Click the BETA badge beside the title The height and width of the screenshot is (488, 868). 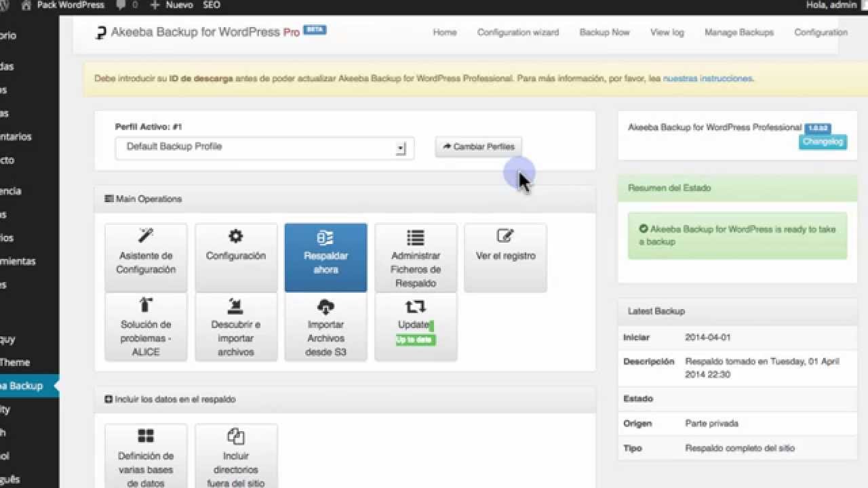pos(315,30)
